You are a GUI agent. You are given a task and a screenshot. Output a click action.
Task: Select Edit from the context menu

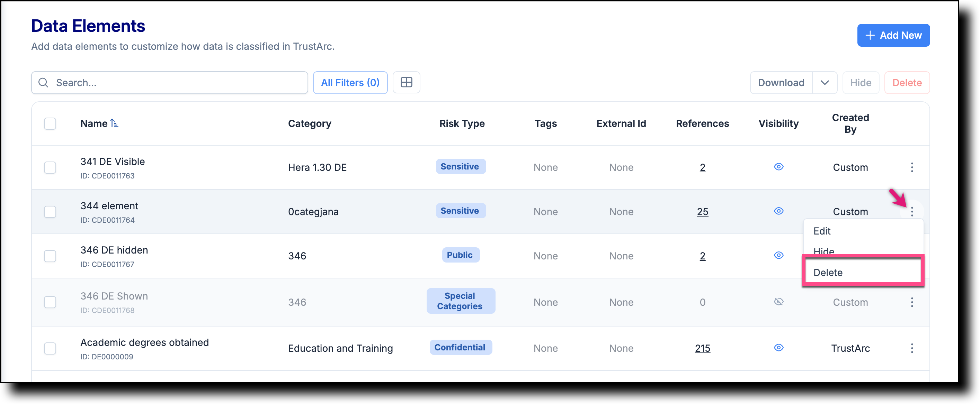[x=822, y=231]
